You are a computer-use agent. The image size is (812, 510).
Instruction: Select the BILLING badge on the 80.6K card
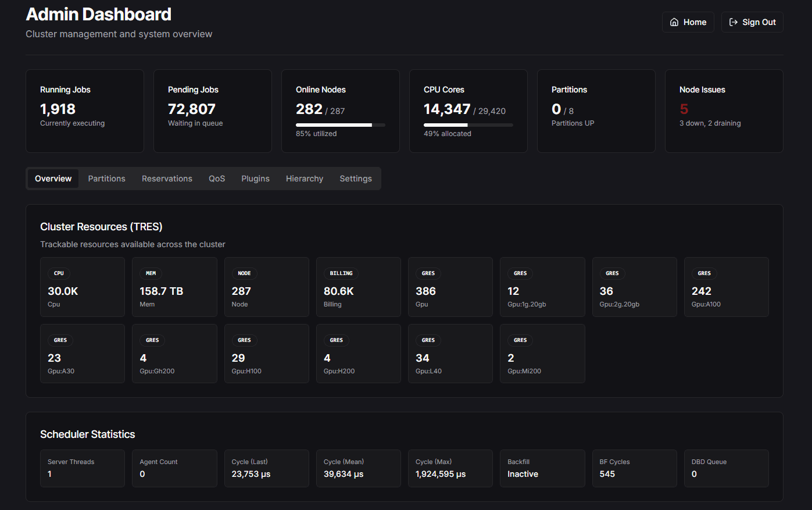[341, 273]
